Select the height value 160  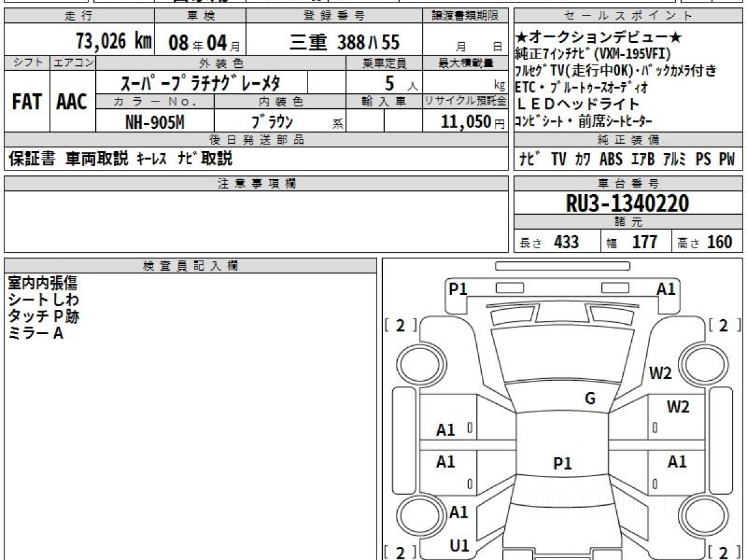pos(720,242)
